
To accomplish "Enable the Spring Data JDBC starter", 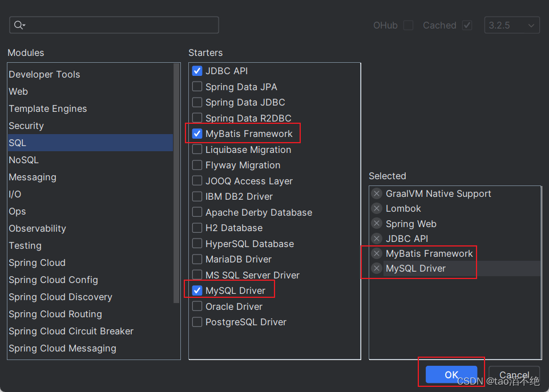I will [x=197, y=102].
